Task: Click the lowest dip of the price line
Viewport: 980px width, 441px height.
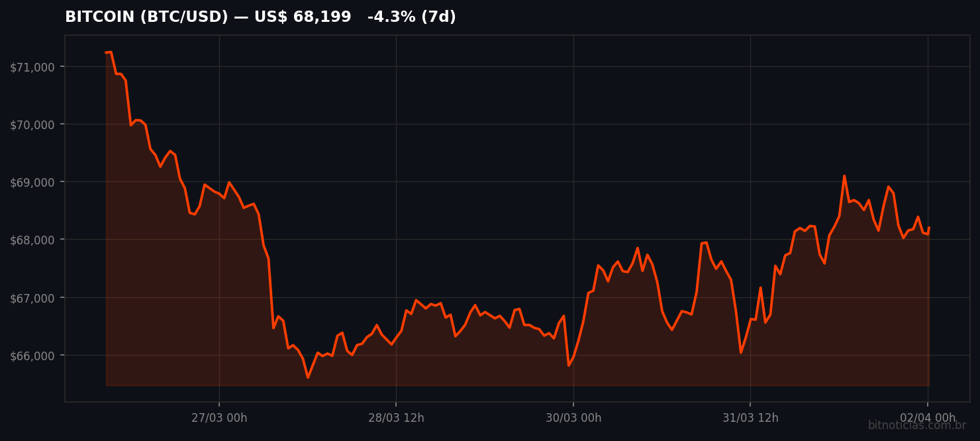Action: [307, 377]
